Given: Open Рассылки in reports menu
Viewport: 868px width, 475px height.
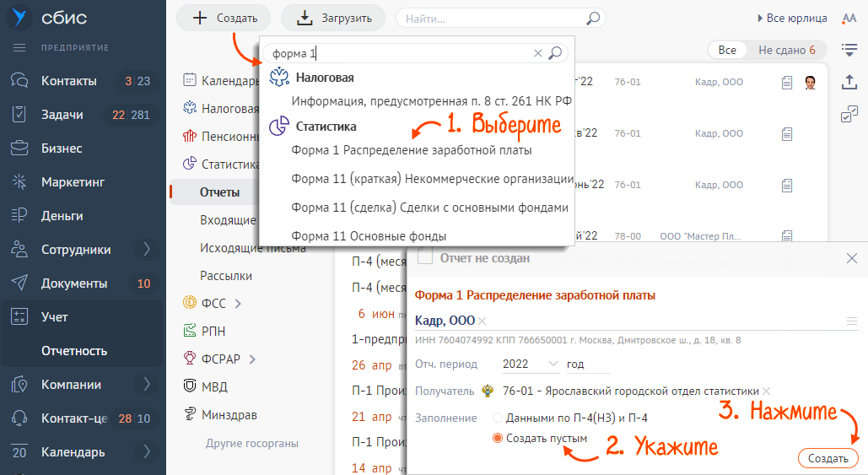Looking at the screenshot, I should 226,276.
